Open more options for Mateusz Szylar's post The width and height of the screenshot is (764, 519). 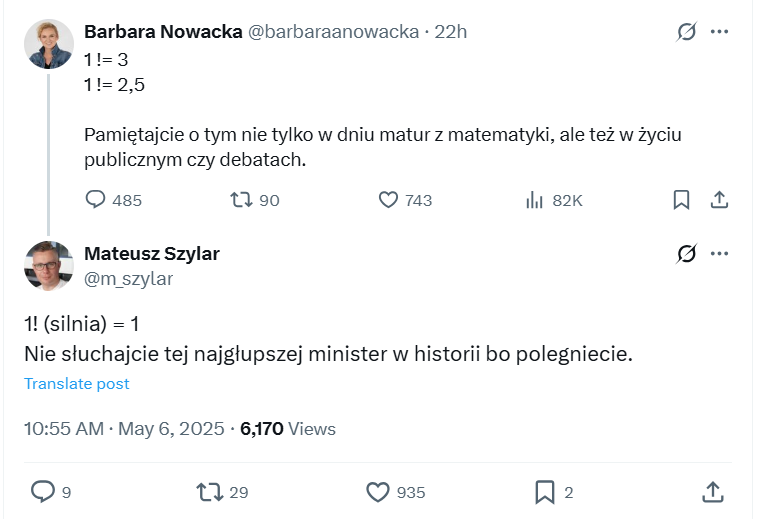pos(719,254)
